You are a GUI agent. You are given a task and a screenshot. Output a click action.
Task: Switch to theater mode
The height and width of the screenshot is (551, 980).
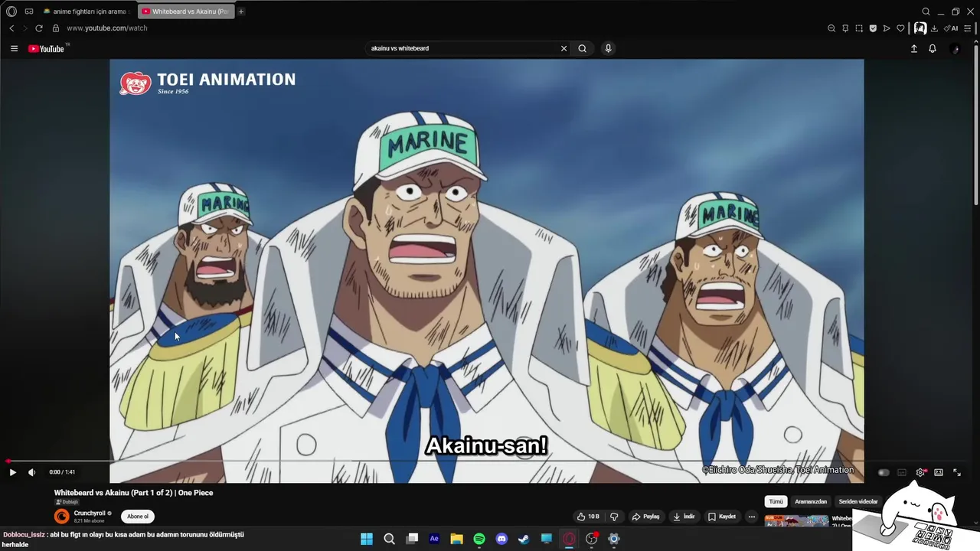(x=939, y=472)
